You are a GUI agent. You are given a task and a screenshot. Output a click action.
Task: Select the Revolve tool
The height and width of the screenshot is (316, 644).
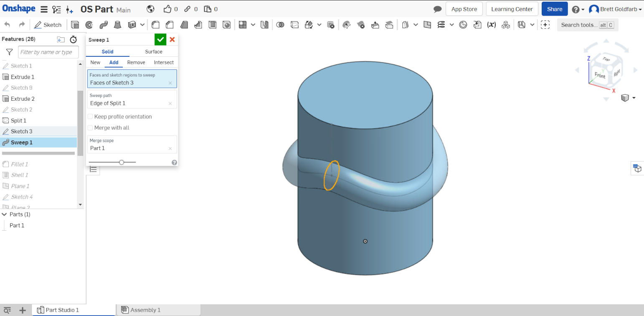point(89,25)
